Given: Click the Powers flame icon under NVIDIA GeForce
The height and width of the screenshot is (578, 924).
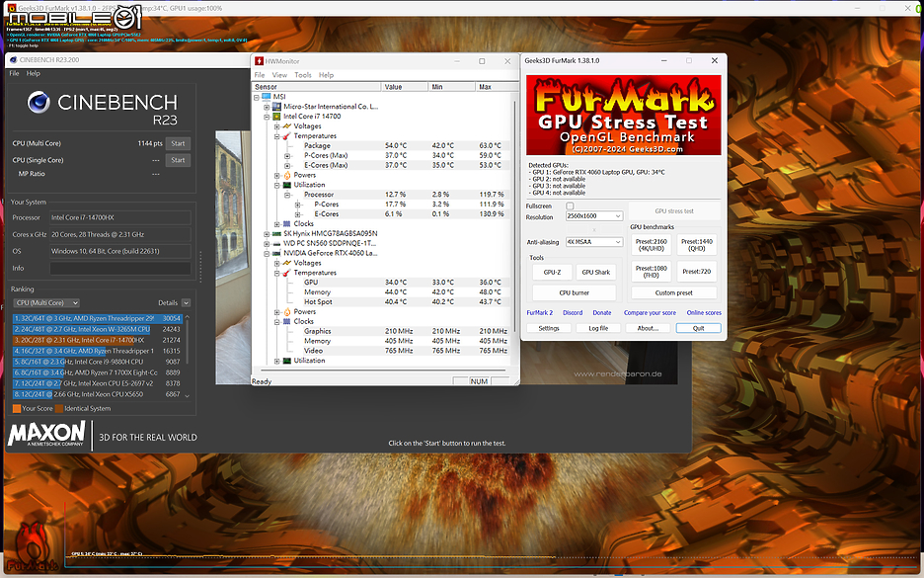Looking at the screenshot, I should point(287,312).
